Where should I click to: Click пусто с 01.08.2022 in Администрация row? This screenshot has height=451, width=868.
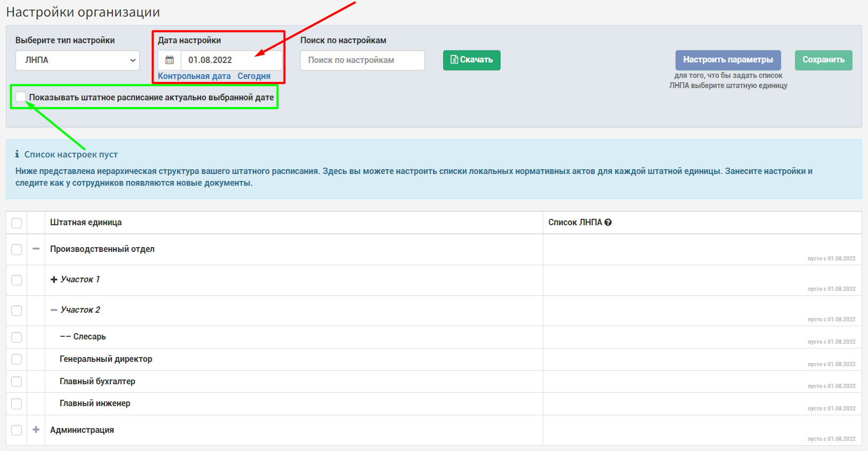coord(831,439)
